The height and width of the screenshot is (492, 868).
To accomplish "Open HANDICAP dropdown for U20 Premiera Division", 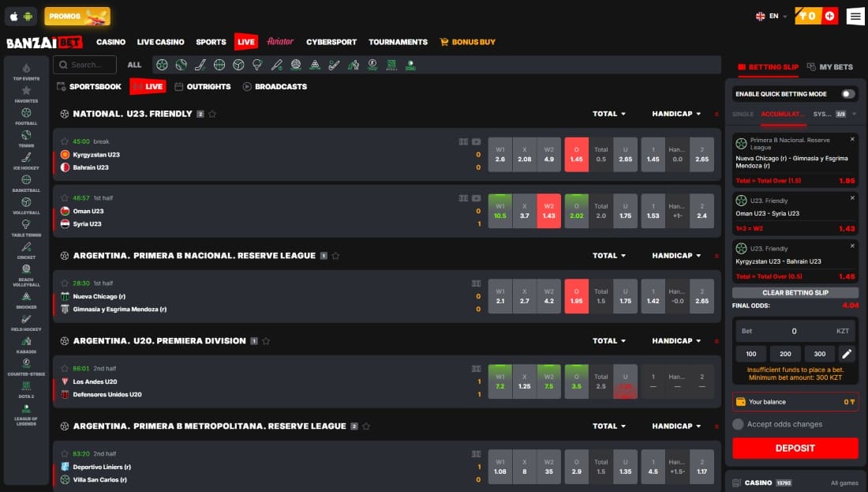I will point(676,340).
